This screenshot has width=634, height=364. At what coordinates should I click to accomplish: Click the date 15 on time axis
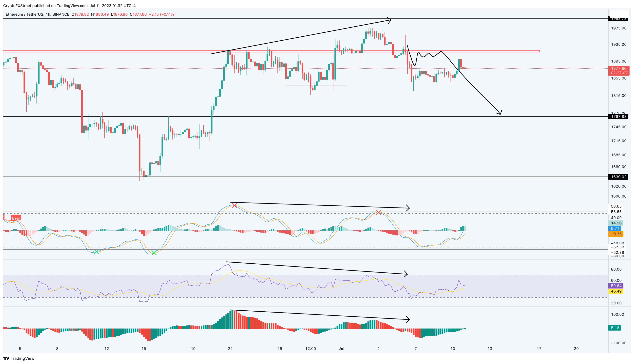click(x=144, y=348)
